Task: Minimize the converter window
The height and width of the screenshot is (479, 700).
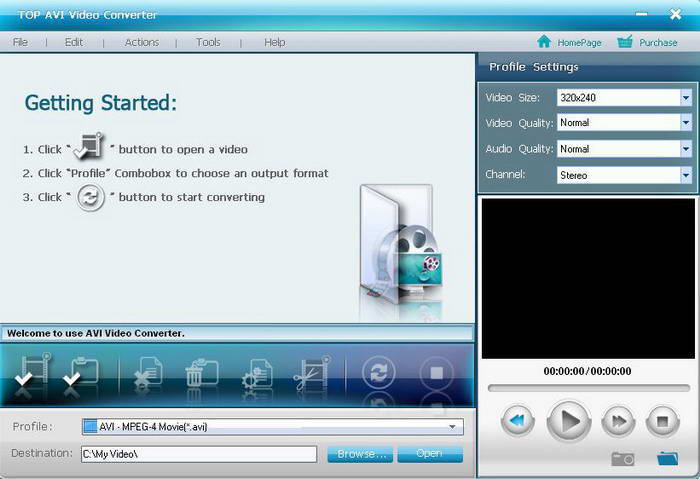Action: coord(642,14)
